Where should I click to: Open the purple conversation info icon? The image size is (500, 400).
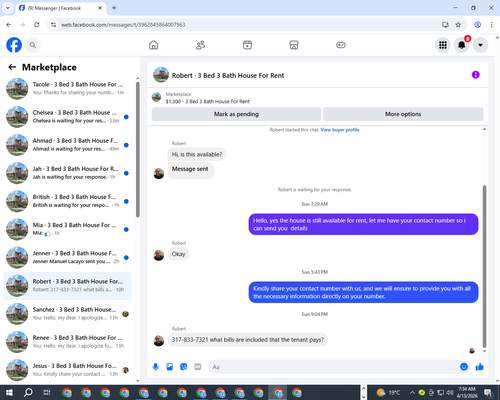(476, 75)
